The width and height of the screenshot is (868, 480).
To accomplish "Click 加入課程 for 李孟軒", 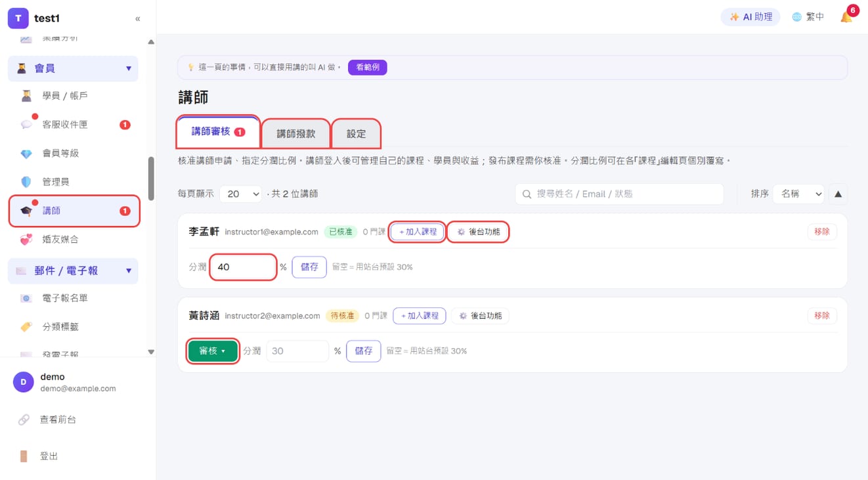I will point(418,232).
